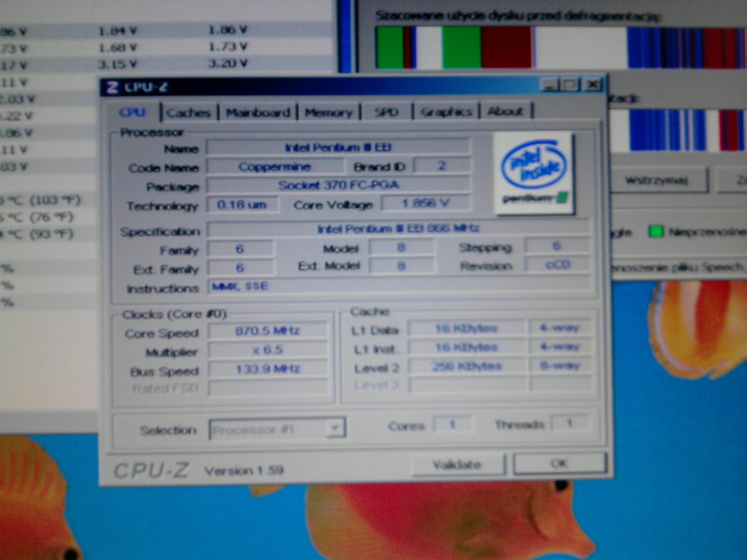Click the processor Name field
This screenshot has height=560, width=747.
point(338,148)
